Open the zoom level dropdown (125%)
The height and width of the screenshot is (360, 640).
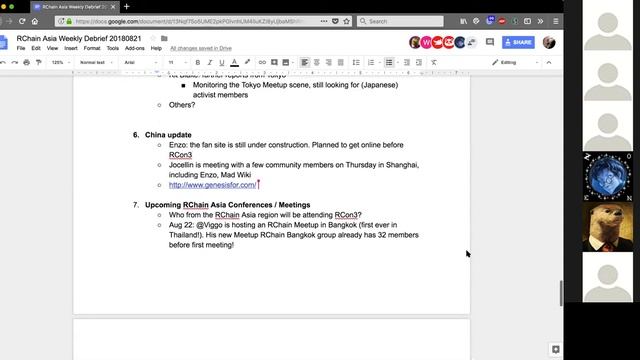[x=61, y=62]
